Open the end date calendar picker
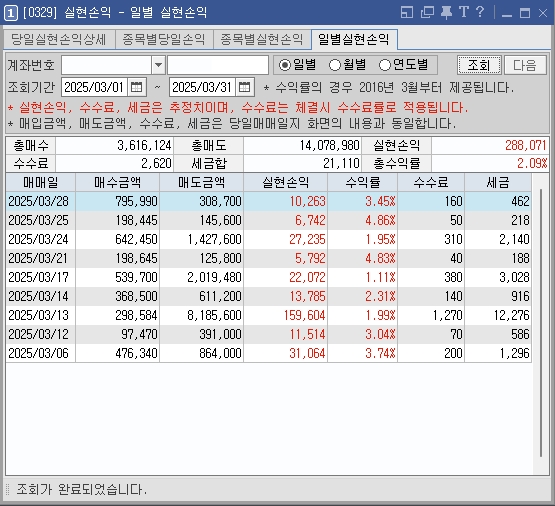 pyautogui.click(x=245, y=87)
